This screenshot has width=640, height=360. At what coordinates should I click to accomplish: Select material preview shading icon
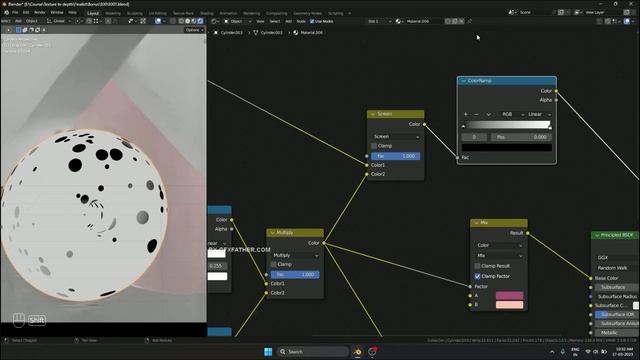pos(194,21)
